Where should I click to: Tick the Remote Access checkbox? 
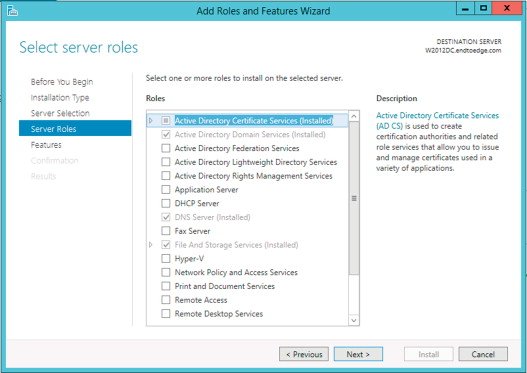click(x=166, y=300)
